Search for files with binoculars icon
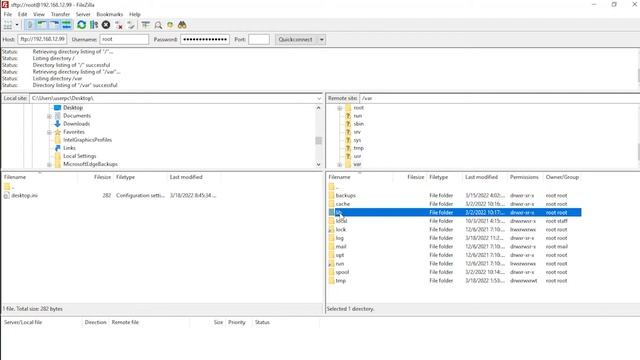 point(182,25)
